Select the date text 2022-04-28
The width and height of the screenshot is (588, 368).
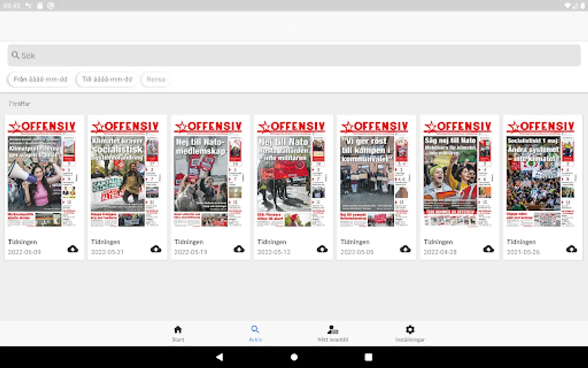(440, 252)
